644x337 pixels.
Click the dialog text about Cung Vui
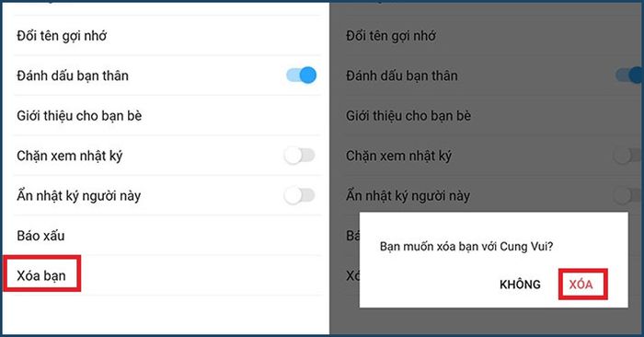point(466,246)
